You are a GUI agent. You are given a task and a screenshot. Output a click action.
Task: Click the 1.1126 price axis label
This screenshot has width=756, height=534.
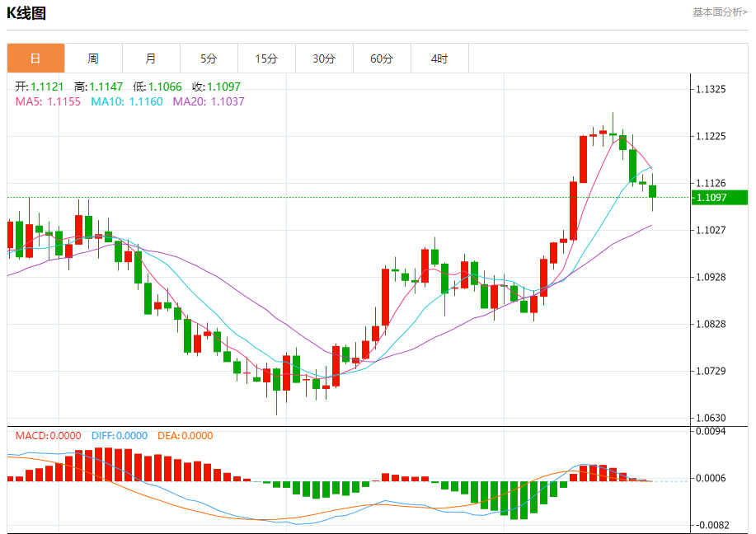point(711,183)
